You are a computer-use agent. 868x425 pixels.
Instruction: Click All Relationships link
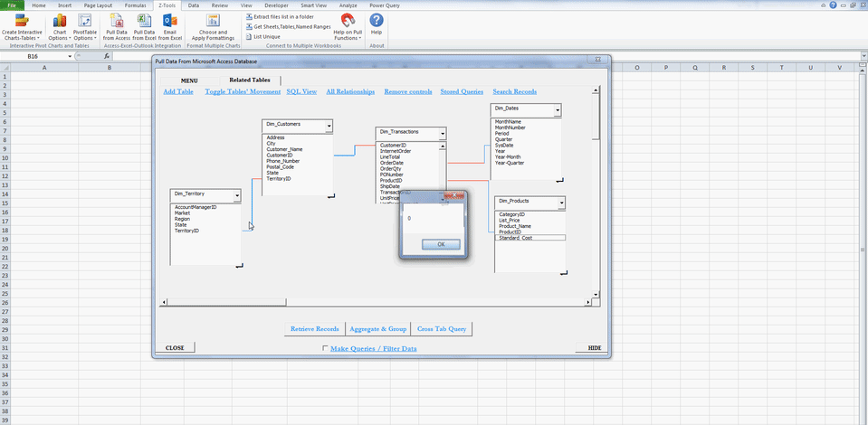[350, 91]
